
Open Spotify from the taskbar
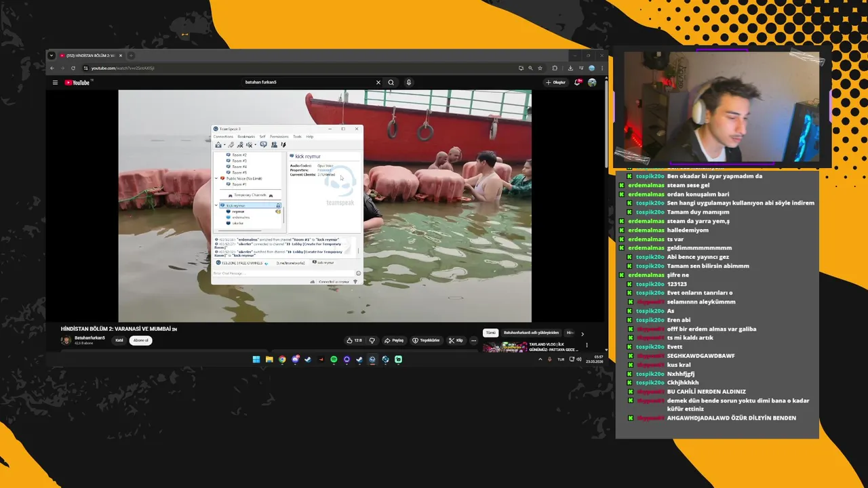(x=334, y=359)
